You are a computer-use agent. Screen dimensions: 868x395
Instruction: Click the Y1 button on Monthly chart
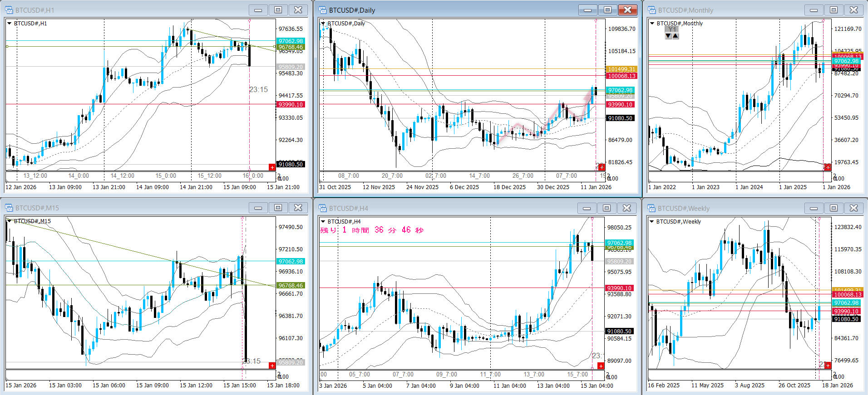(672, 29)
